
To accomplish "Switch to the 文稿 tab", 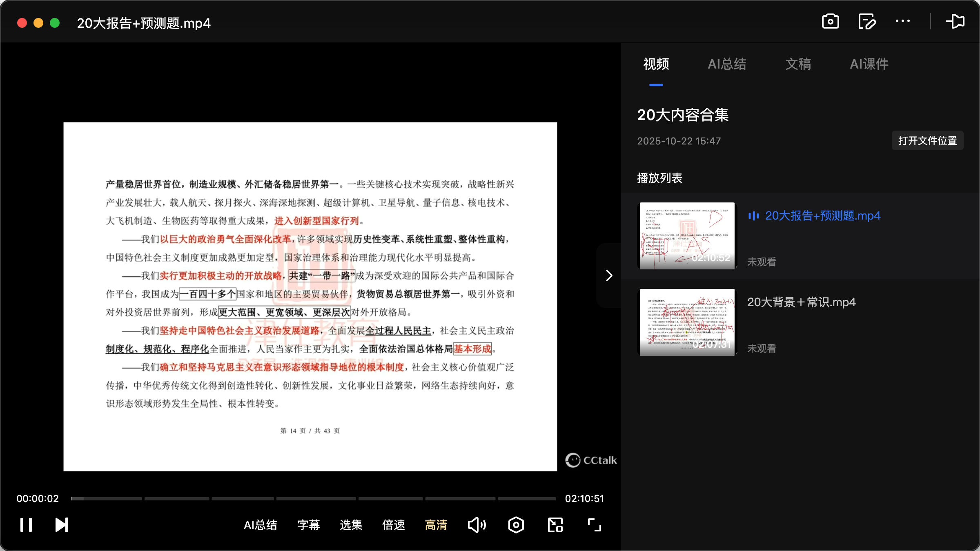I will (797, 64).
